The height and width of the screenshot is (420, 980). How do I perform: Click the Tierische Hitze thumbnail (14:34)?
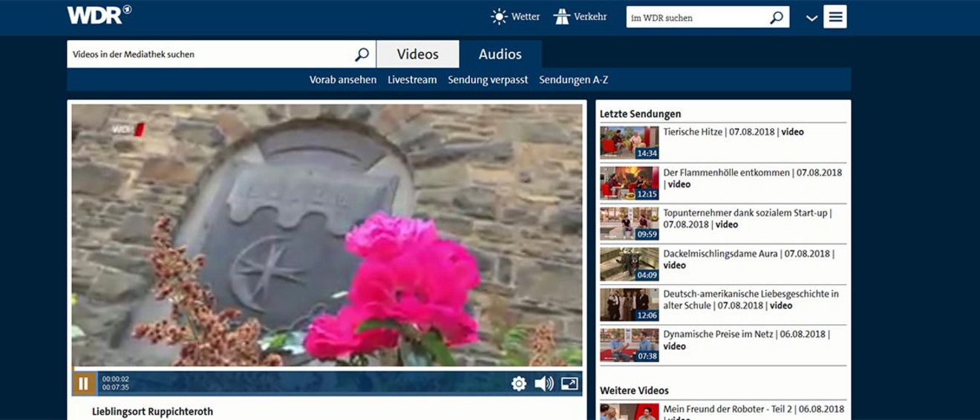[630, 142]
